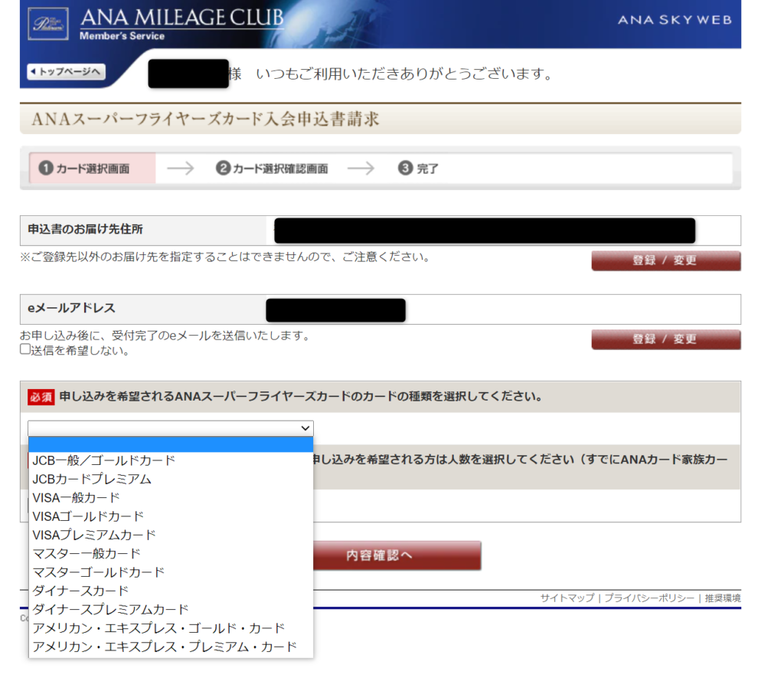The height and width of the screenshot is (691, 784).
Task: Select マスターゴールドカード option
Action: 171,572
